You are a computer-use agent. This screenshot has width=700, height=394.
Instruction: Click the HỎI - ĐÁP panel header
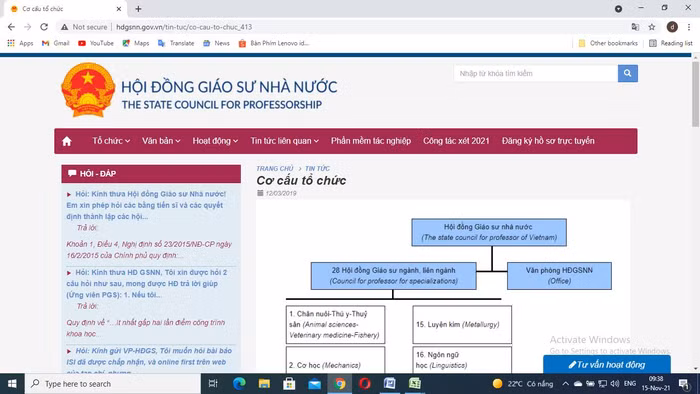(x=151, y=174)
